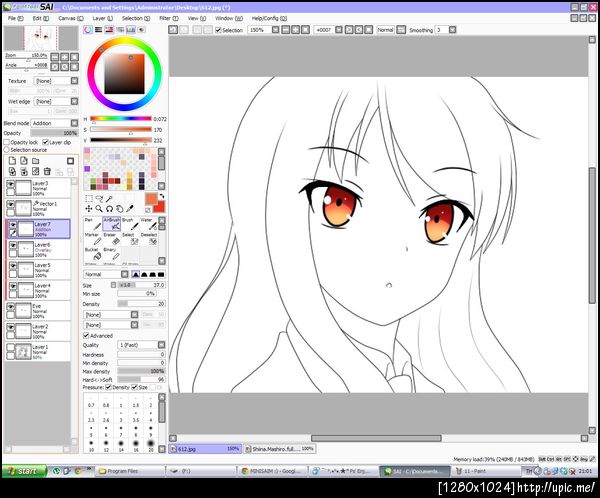Screen dimensions: 600x498
Task: Select the Binary pen tool
Action: 111,254
